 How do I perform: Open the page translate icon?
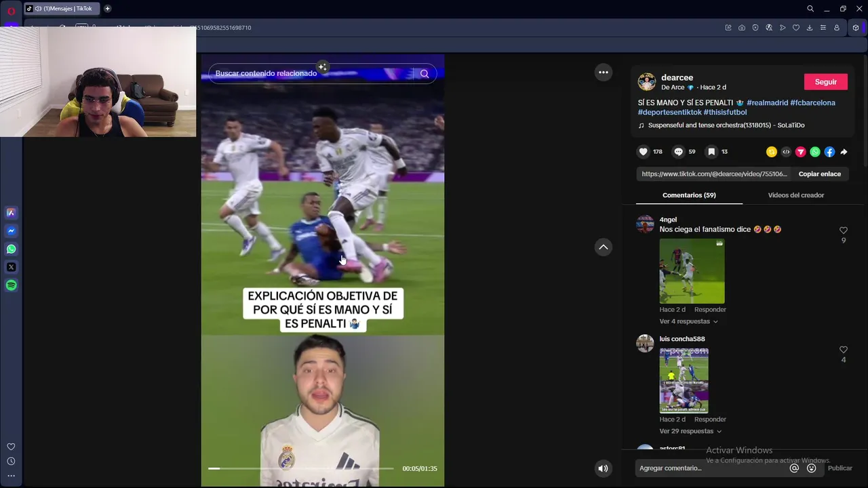769,28
